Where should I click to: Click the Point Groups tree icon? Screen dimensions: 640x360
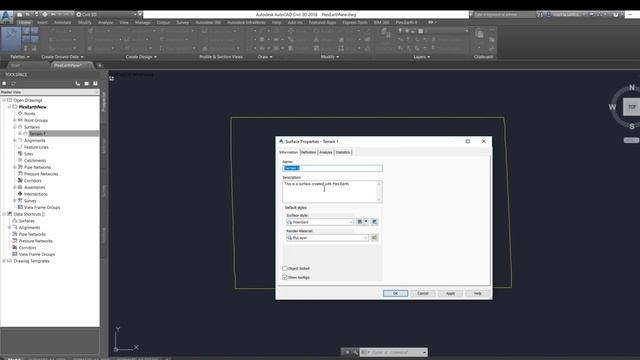pos(20,120)
